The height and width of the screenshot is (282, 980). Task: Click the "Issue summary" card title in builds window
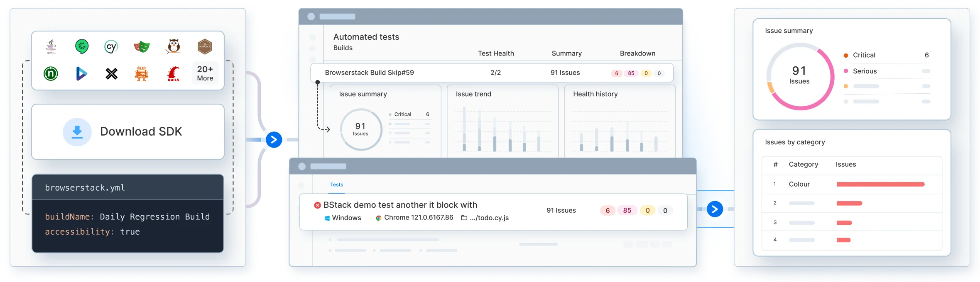(363, 94)
